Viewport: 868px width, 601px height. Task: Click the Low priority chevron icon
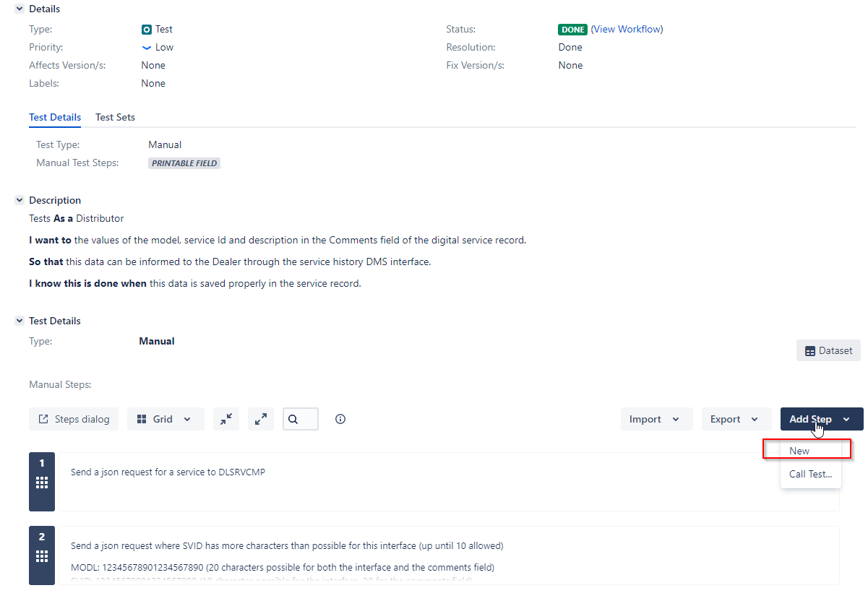point(147,48)
